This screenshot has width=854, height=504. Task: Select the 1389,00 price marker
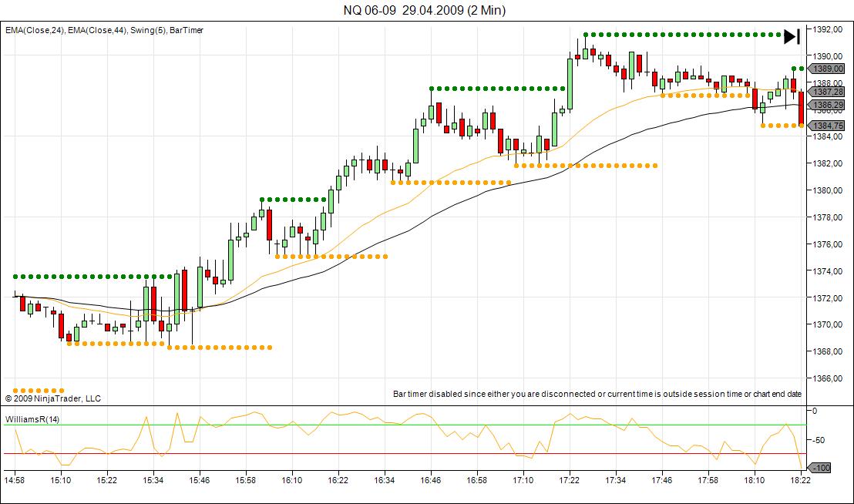[x=827, y=69]
